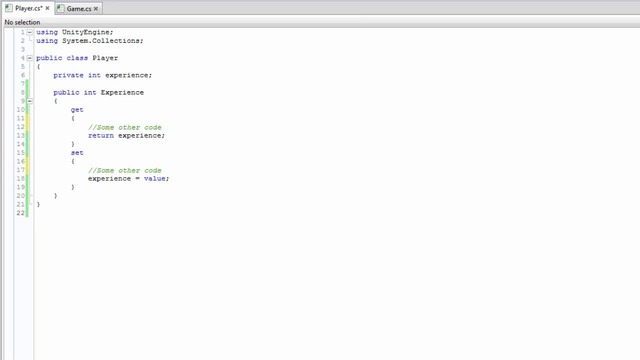Image resolution: width=640 pixels, height=360 pixels.
Task: Switch to the Player.cs tab
Action: point(28,8)
